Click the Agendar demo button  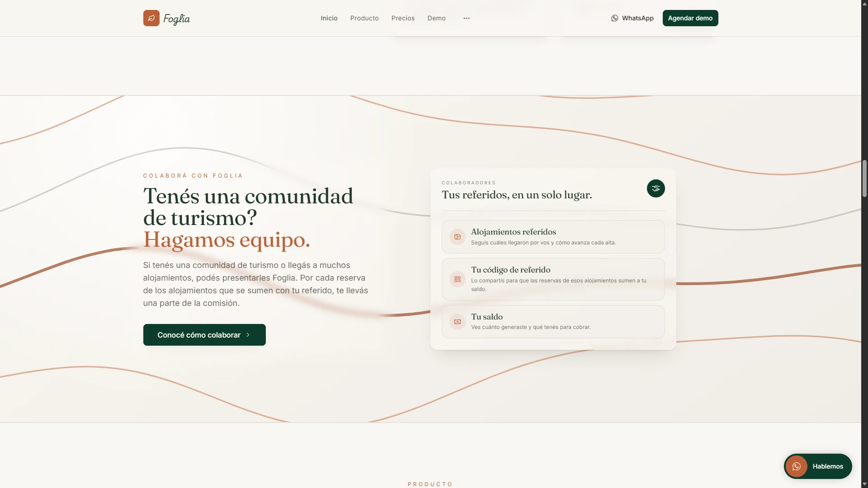(690, 18)
